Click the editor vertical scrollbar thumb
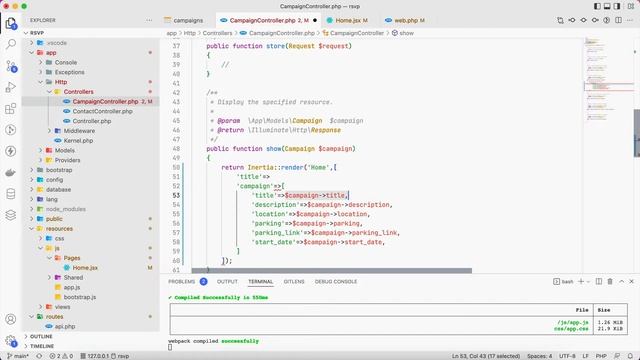640x360 pixels. [637, 133]
